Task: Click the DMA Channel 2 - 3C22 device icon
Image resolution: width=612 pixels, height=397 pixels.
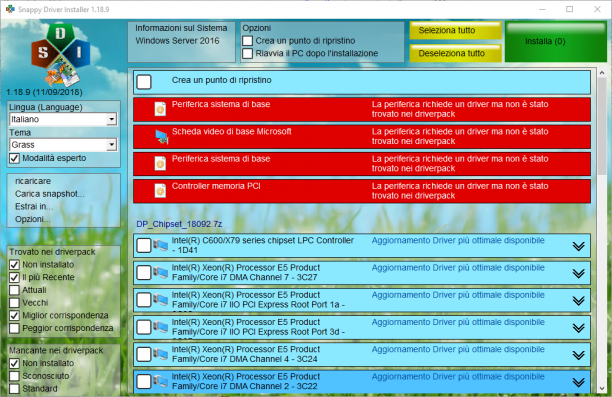Action: pyautogui.click(x=160, y=381)
